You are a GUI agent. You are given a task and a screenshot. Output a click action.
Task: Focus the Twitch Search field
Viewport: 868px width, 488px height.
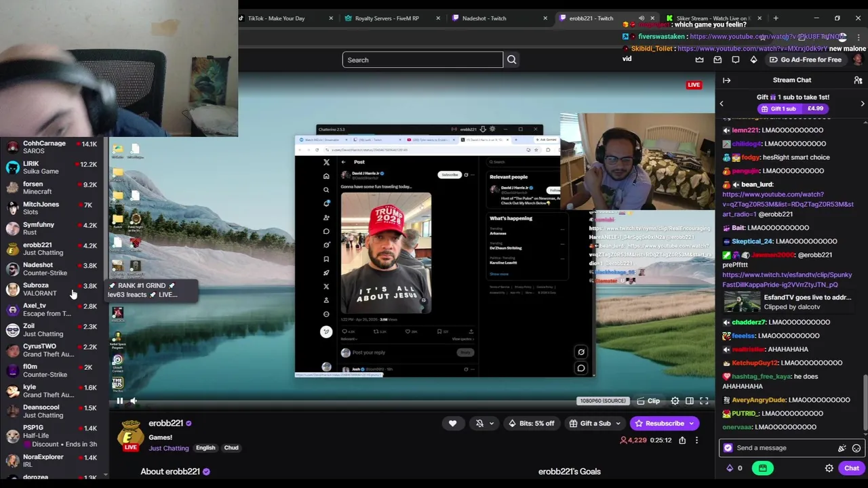[x=422, y=60]
